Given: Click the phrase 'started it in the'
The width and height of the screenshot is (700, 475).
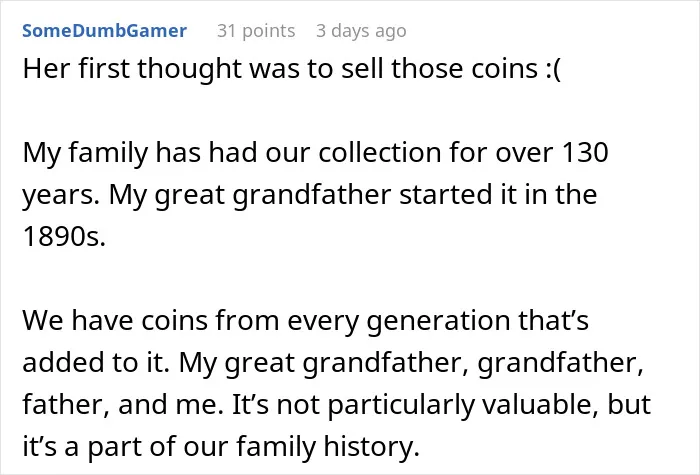Looking at the screenshot, I should point(498,194).
